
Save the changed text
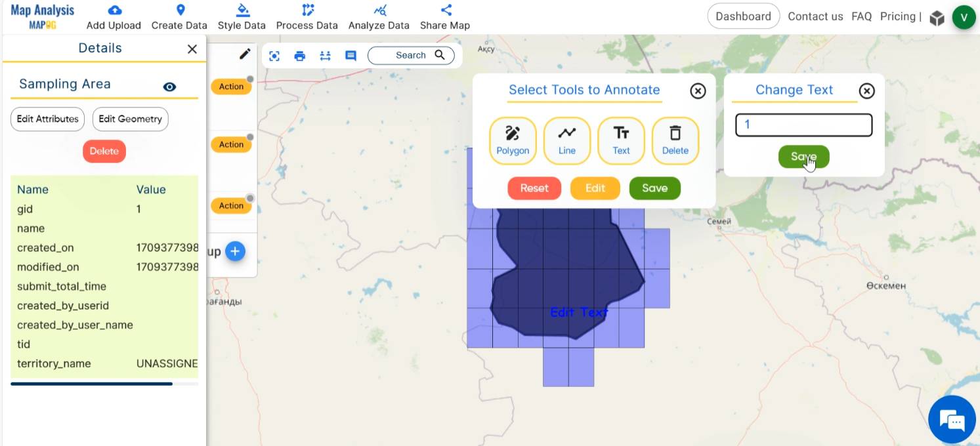coord(803,157)
